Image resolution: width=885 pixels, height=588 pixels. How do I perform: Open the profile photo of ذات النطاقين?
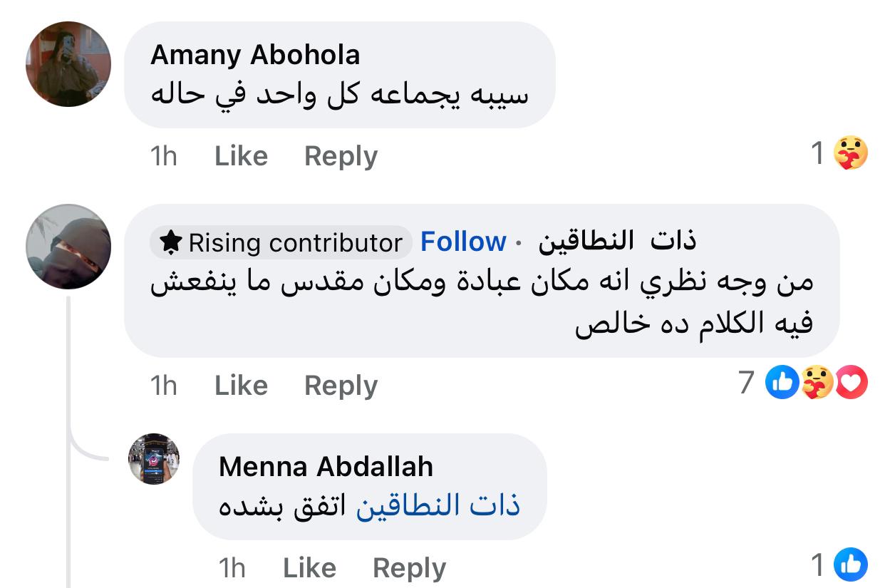click(68, 247)
